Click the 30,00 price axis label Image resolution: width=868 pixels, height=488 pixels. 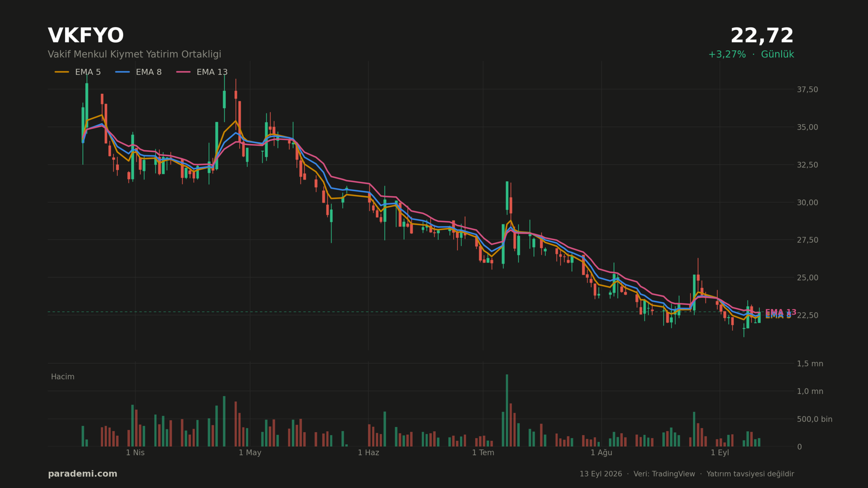807,203
